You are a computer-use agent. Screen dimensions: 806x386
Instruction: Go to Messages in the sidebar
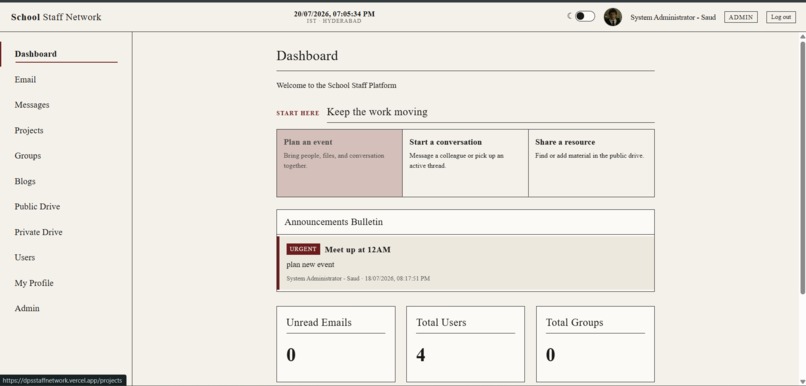coord(32,105)
